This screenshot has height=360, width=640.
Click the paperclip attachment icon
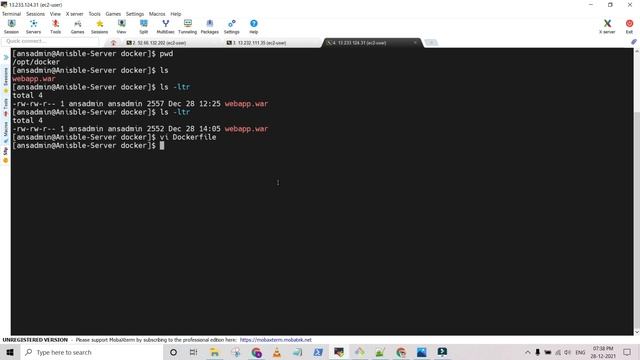click(x=633, y=42)
